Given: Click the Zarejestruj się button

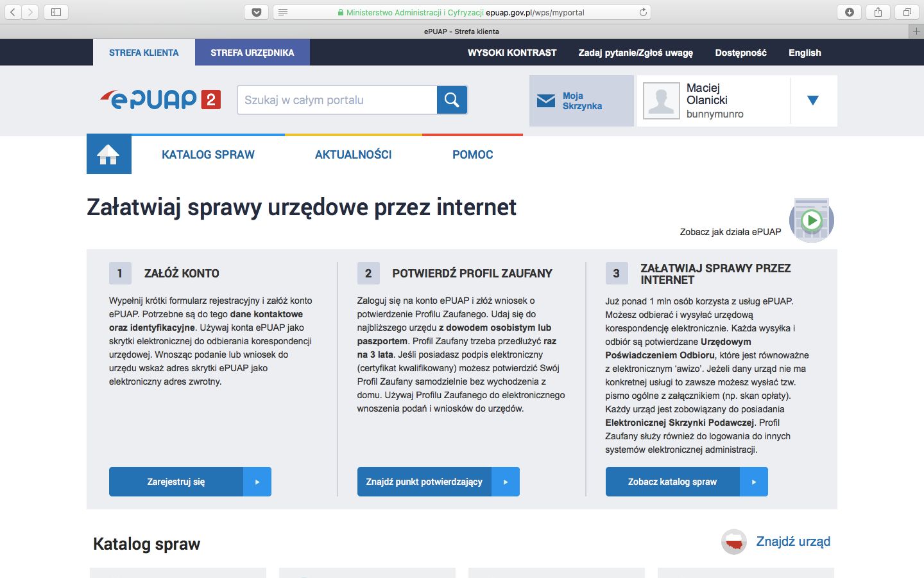Looking at the screenshot, I should coord(176,482).
